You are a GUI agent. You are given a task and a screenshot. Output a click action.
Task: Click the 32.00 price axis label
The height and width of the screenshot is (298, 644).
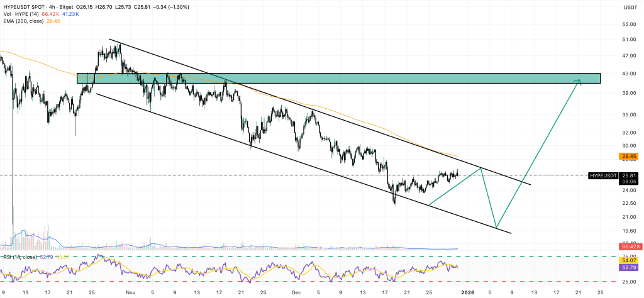630,133
